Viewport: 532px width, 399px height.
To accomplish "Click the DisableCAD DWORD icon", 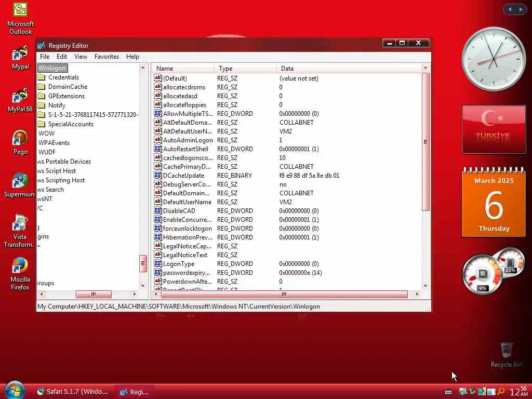I will 158,210.
